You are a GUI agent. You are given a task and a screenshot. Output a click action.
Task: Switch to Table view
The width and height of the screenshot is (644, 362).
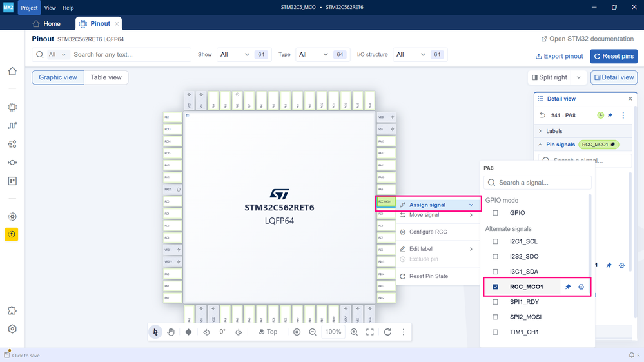tap(106, 77)
